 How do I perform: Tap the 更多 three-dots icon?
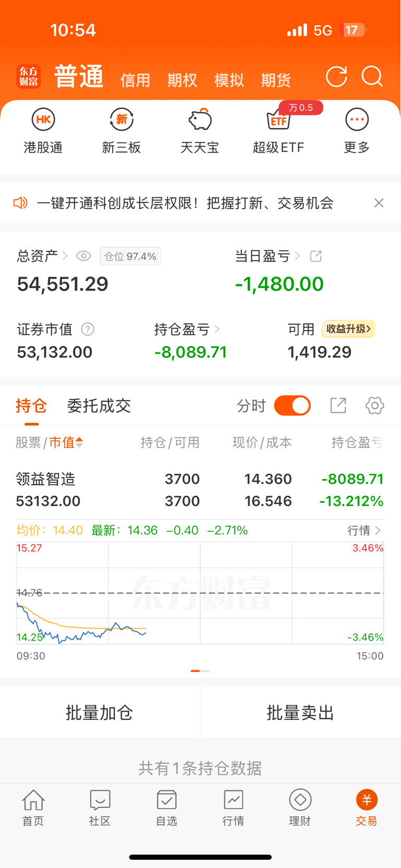click(357, 119)
